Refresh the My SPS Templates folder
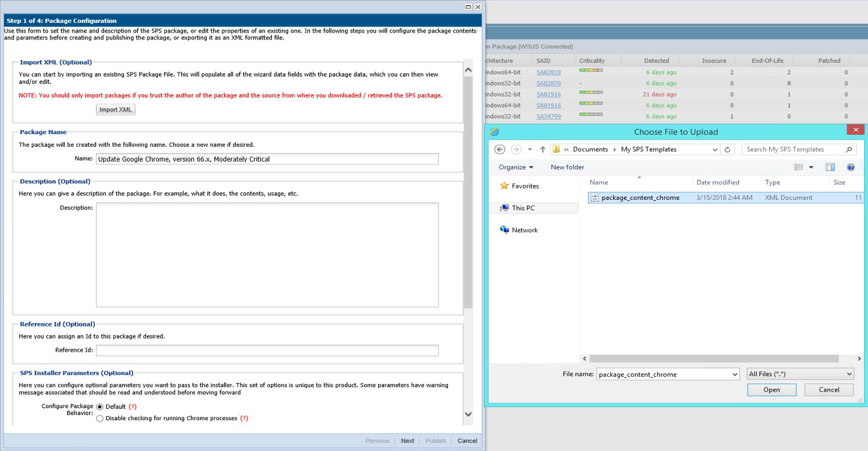868x451 pixels. pyautogui.click(x=727, y=150)
